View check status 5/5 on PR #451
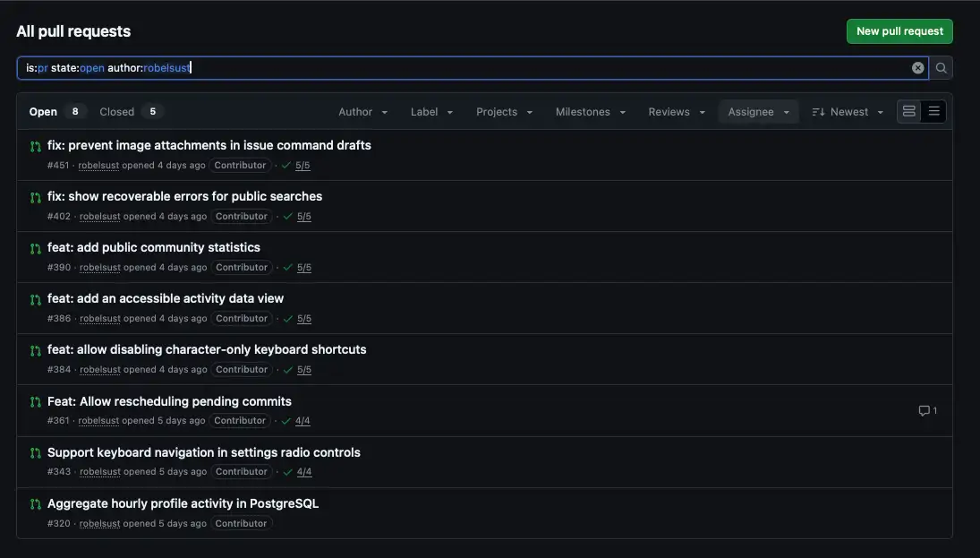 pos(303,165)
